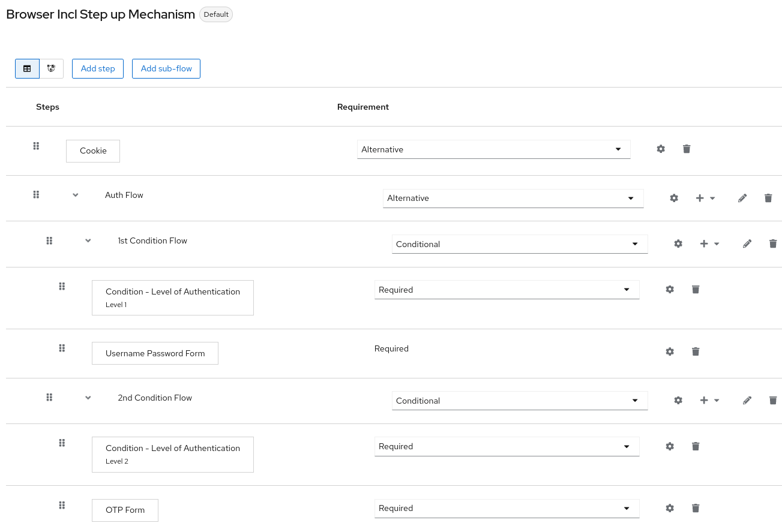Viewport: 782px width, 532px height.
Task: Select the table view icon
Action: (27, 68)
